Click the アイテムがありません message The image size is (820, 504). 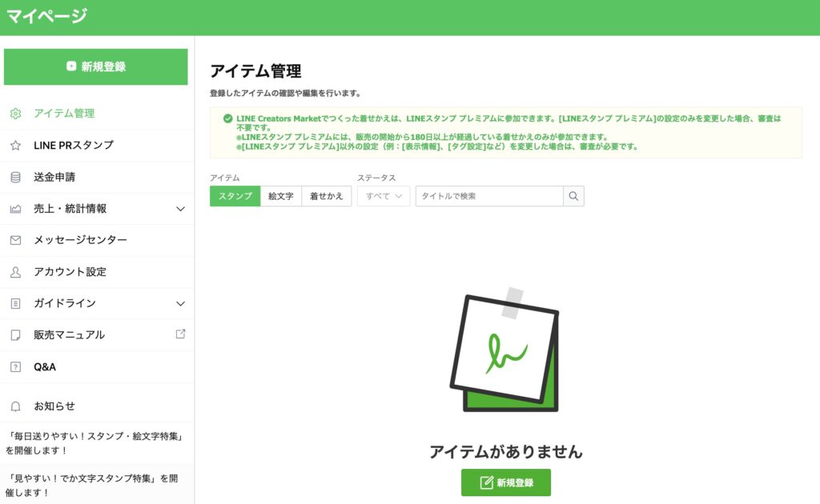tap(506, 452)
